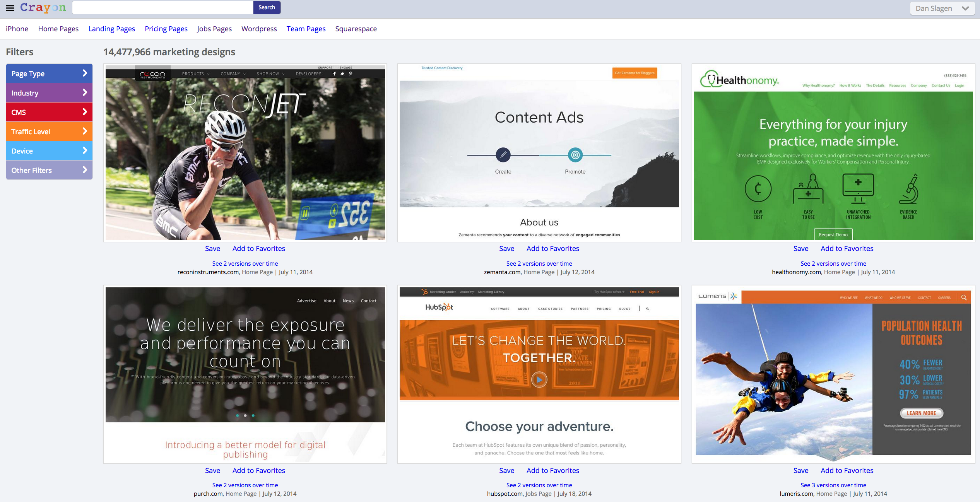Screen dimensions: 980x502
Task: See versions over time for hubspot.com
Action: [539, 485]
